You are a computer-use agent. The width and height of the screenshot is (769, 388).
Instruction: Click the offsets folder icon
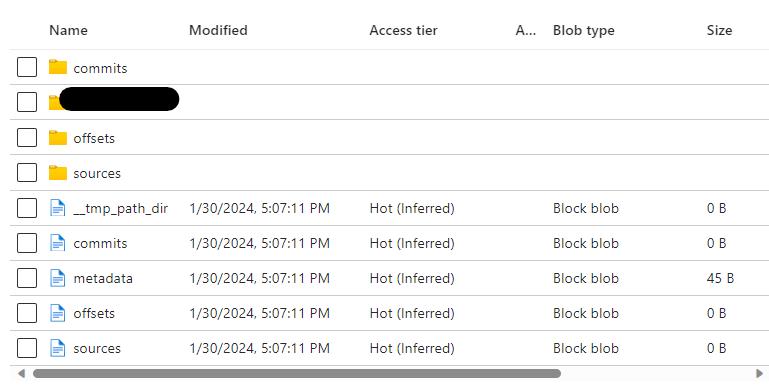(58, 138)
